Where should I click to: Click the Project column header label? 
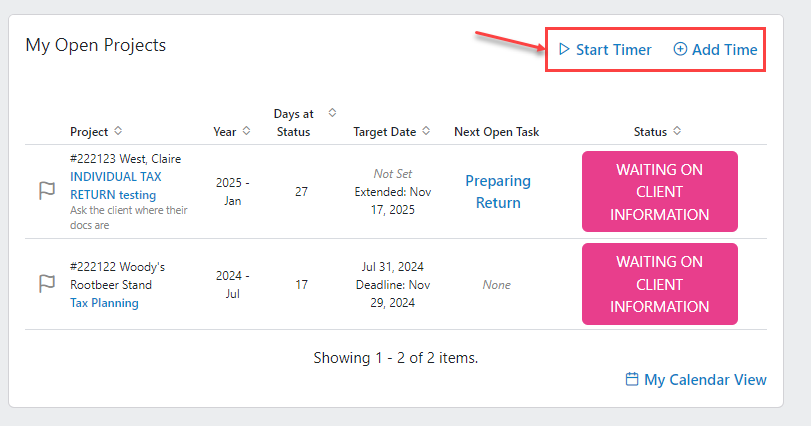(x=89, y=132)
